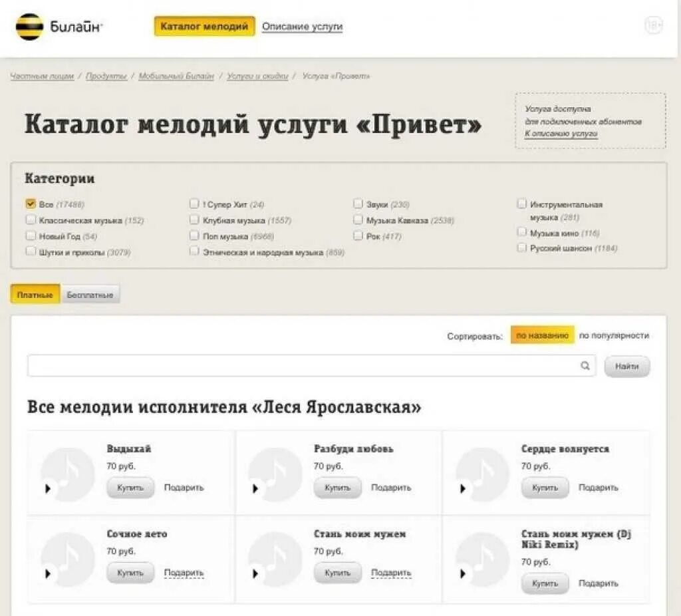Screen dimensions: 681x616
Task: Click the Beeline logo
Action: coord(59,27)
